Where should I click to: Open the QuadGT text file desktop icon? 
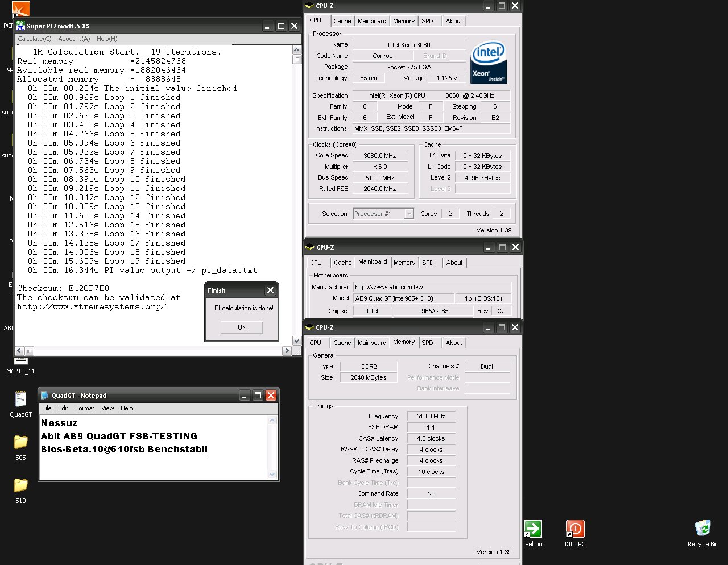[20, 400]
